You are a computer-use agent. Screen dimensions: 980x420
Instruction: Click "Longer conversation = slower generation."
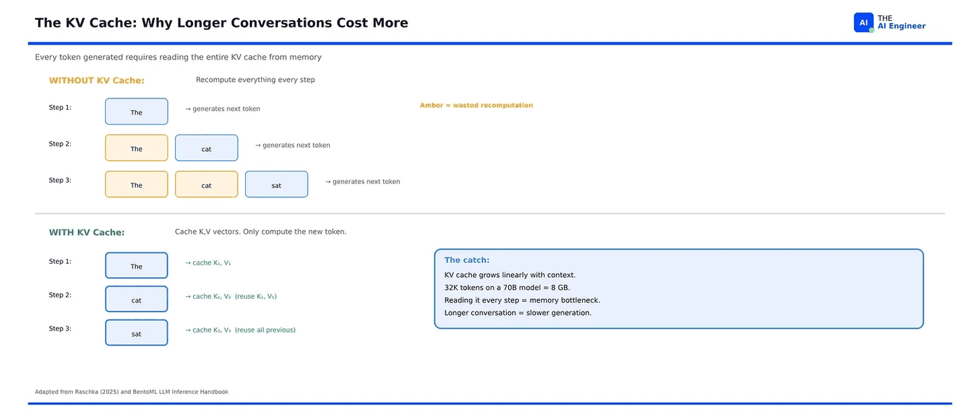518,313
